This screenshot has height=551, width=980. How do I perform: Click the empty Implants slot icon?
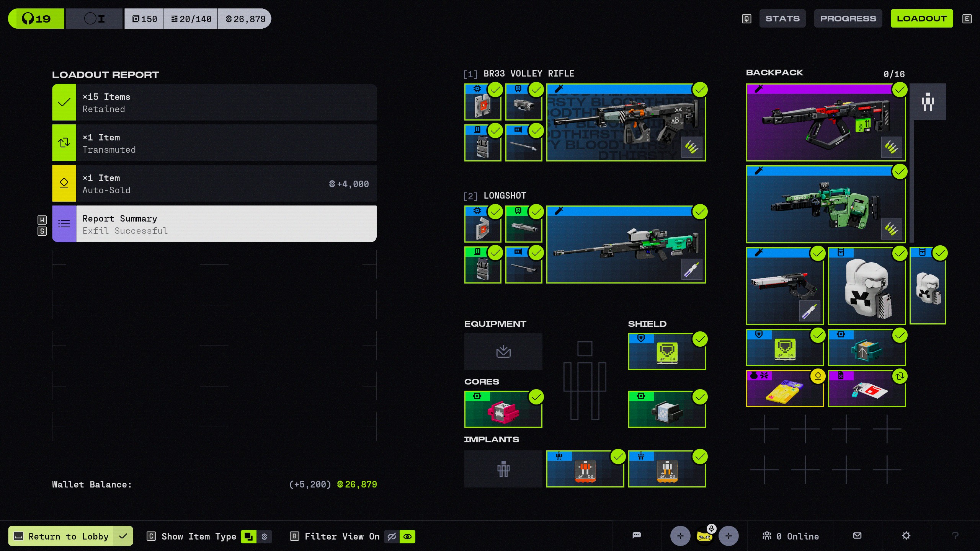pyautogui.click(x=503, y=469)
